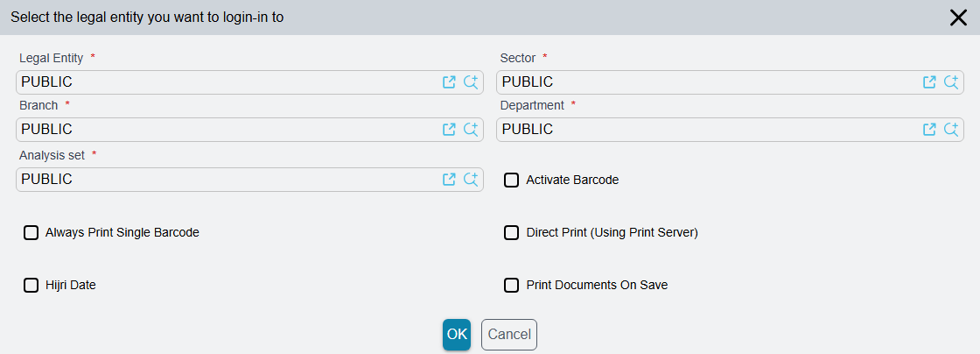The width and height of the screenshot is (980, 354).
Task: Click the dialog title text
Action: tap(147, 18)
